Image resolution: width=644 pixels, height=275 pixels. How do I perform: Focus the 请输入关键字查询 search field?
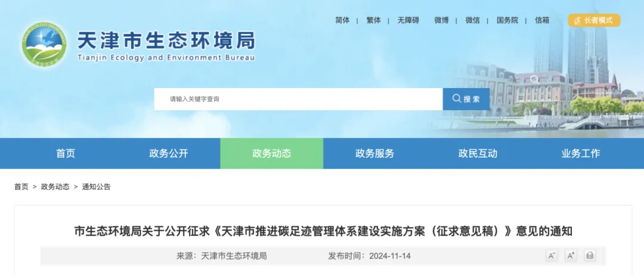tap(298, 99)
